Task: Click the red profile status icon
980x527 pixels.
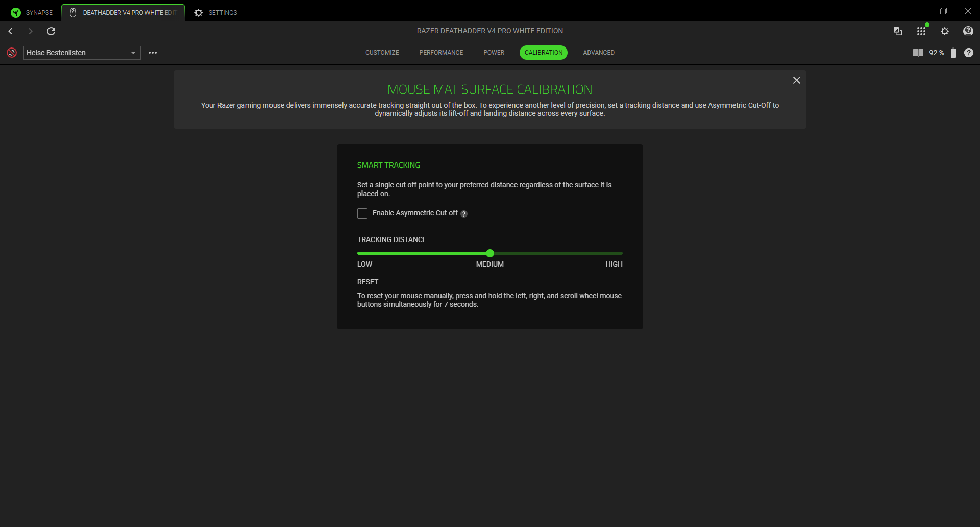Action: tap(12, 53)
